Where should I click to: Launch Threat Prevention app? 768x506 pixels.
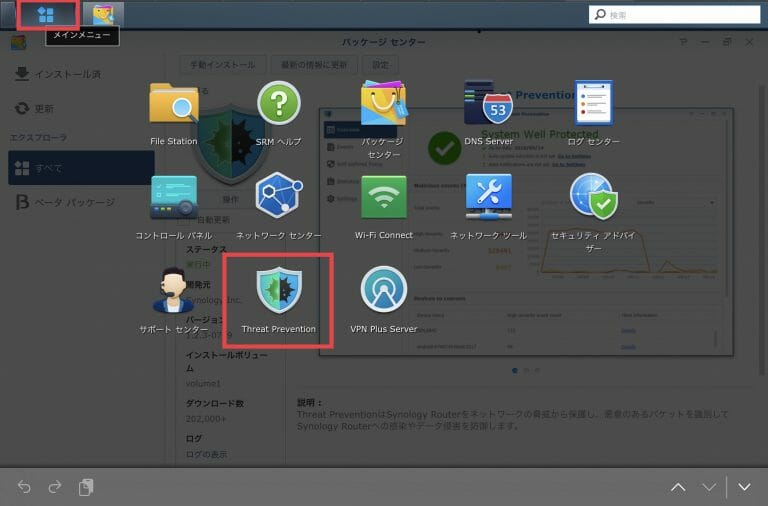point(279,300)
